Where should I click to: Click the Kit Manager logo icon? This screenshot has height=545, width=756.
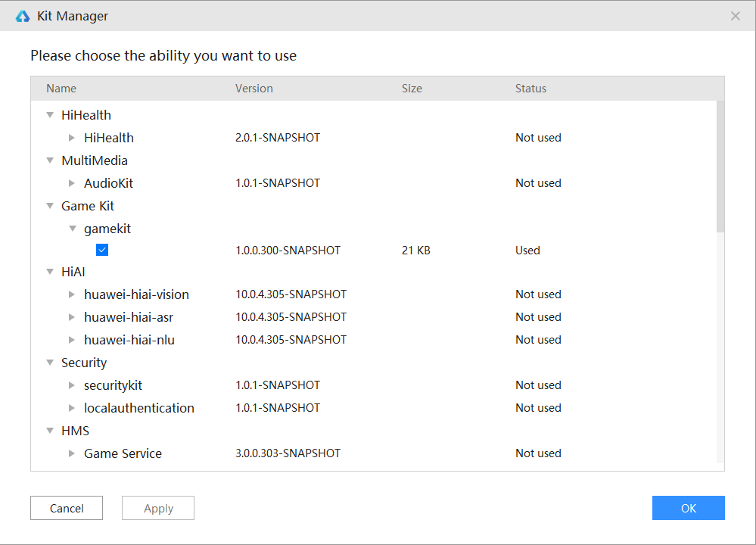tap(22, 16)
